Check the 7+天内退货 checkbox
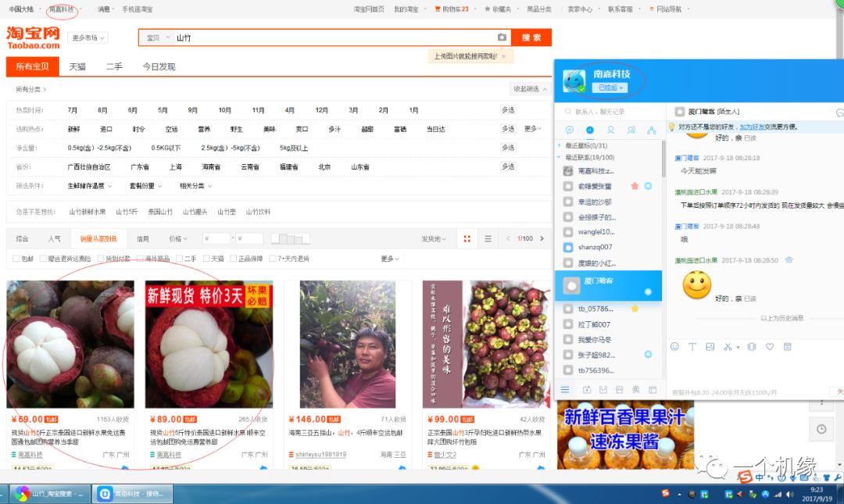844x504 pixels. pyautogui.click(x=273, y=259)
